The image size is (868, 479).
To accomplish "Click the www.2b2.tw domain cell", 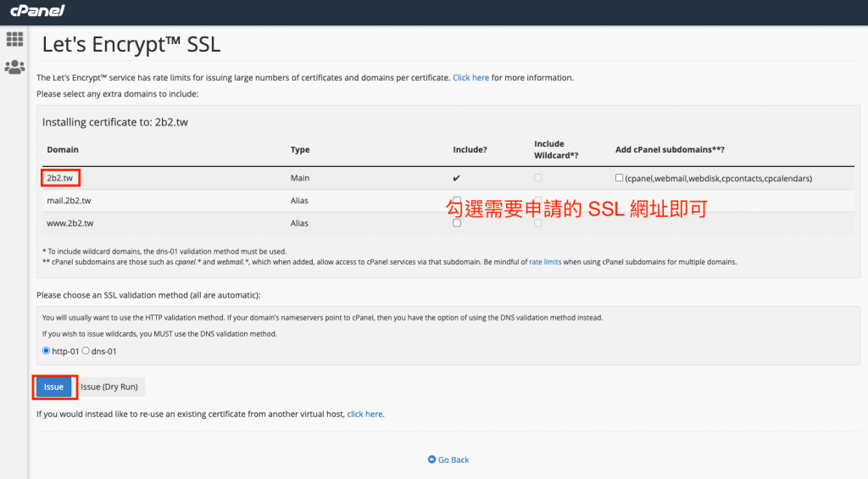I will [70, 223].
